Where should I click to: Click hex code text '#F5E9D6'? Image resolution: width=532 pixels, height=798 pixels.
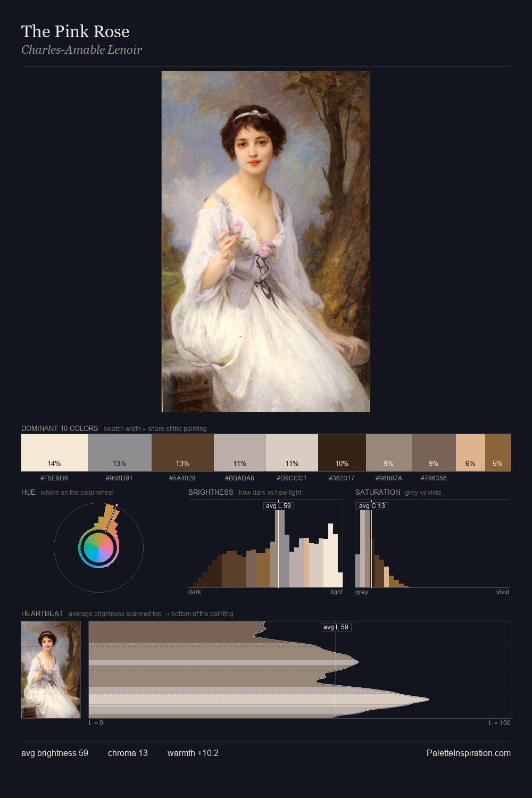point(54,478)
